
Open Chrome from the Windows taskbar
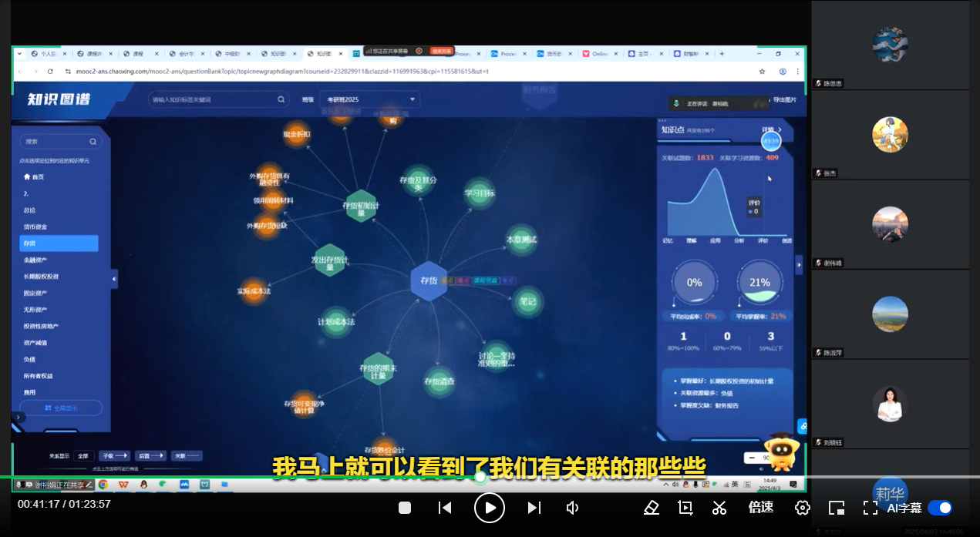click(x=103, y=485)
